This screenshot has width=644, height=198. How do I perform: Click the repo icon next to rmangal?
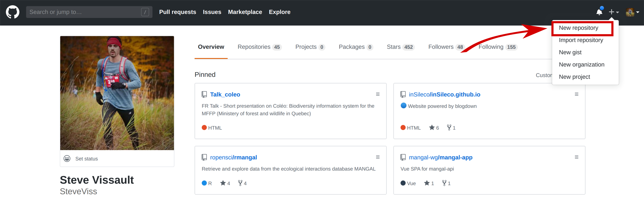pyautogui.click(x=204, y=157)
